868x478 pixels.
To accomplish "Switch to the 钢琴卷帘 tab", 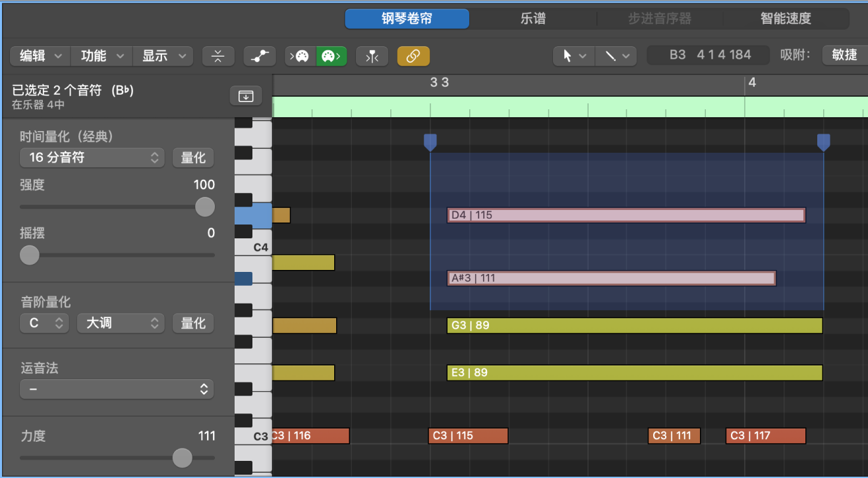I will tap(407, 18).
